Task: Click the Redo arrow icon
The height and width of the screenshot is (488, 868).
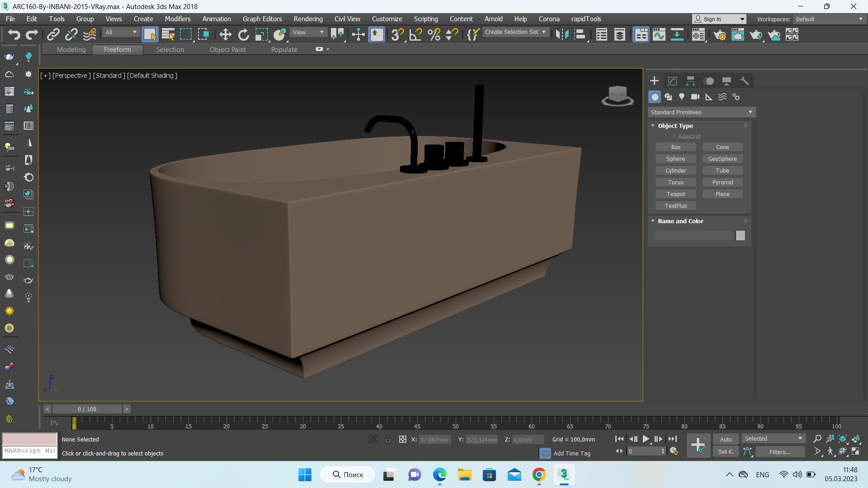Action: [32, 34]
